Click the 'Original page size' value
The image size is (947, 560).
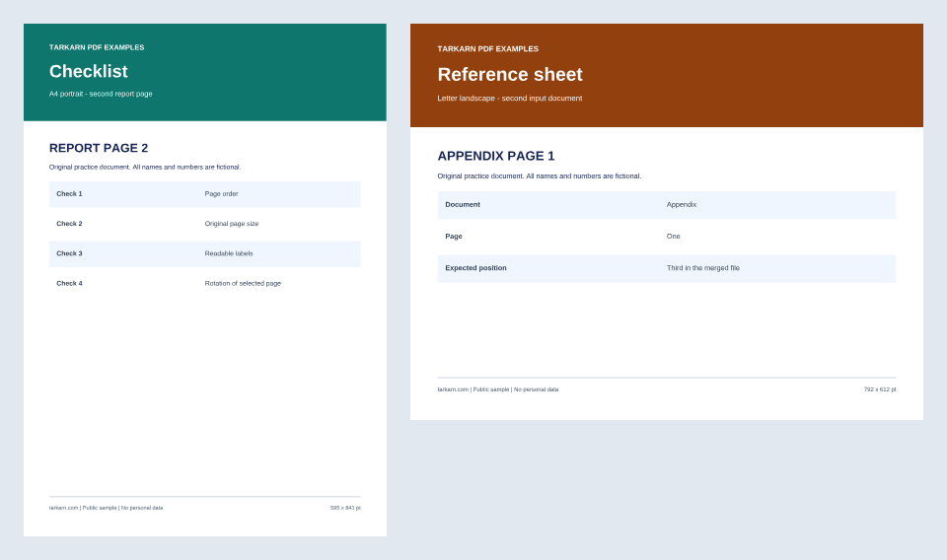coord(231,223)
